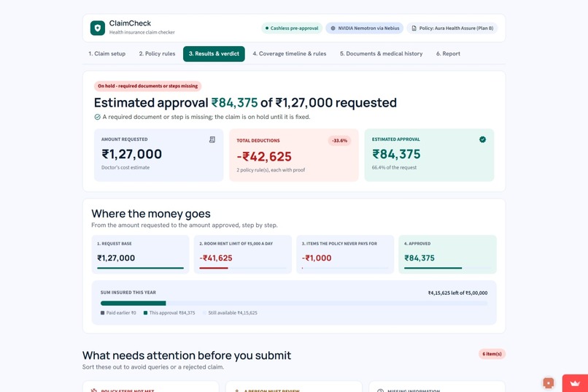
Task: Click the Where the money goes heading
Action: pyautogui.click(x=151, y=214)
